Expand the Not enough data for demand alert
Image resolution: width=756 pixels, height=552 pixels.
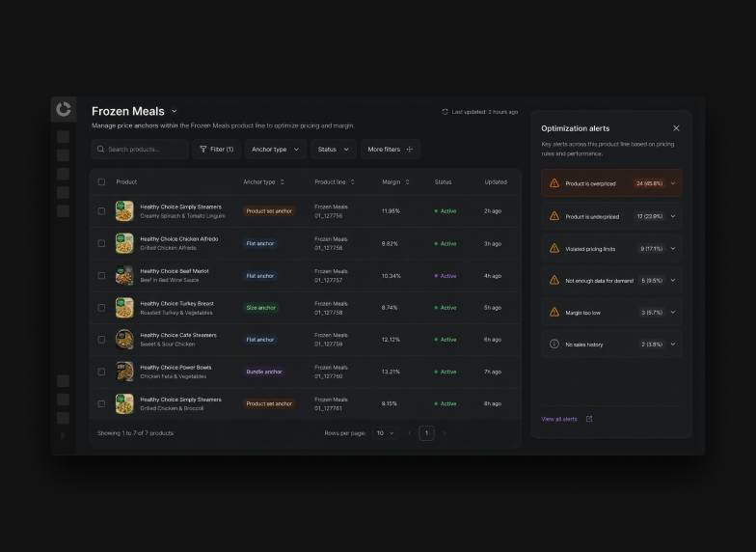point(673,280)
